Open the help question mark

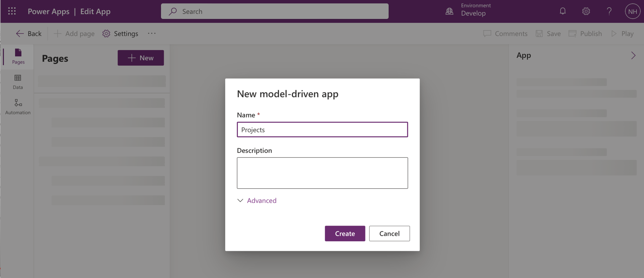(609, 11)
